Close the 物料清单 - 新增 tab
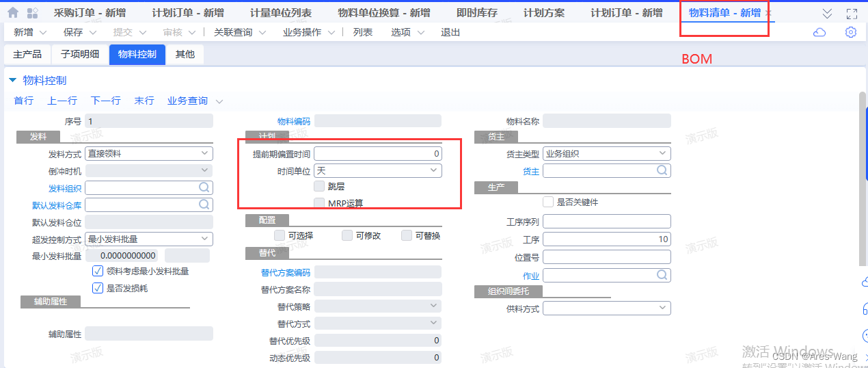This screenshot has height=368, width=868. click(768, 13)
